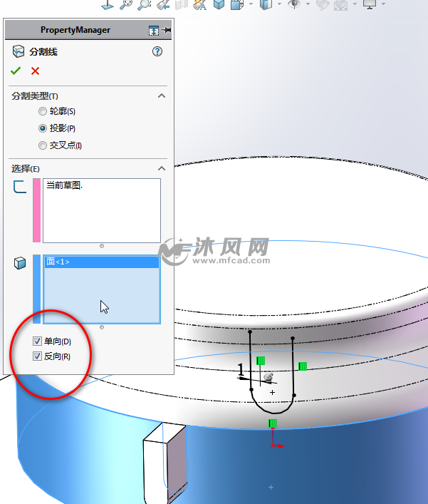Click 选择(E) section heading

click(x=26, y=169)
